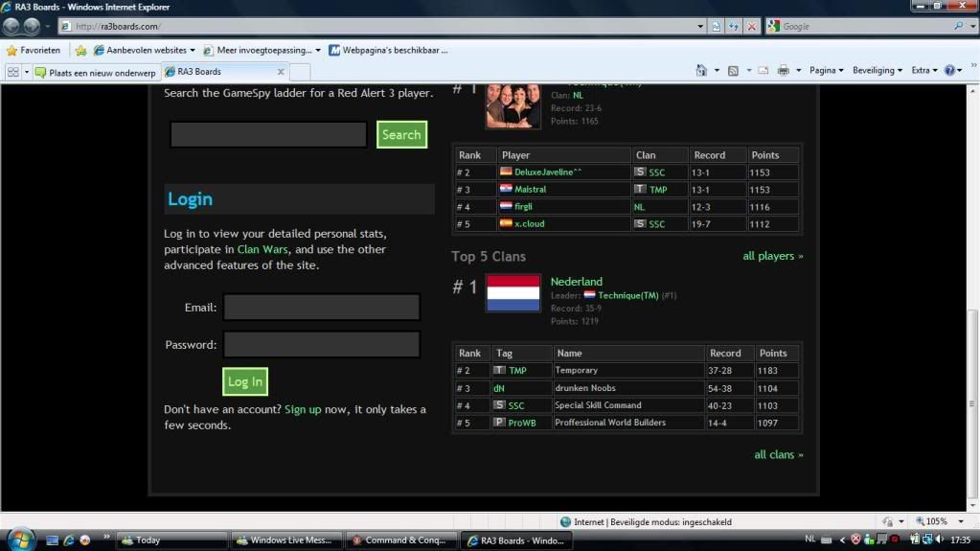Click the Print icon
Viewport: 980px width, 551px height.
(783, 71)
